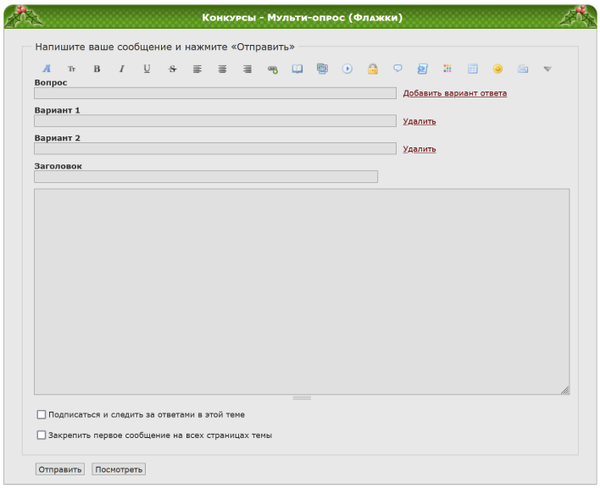
Task: Check pin first message on all pages
Action: (41, 435)
